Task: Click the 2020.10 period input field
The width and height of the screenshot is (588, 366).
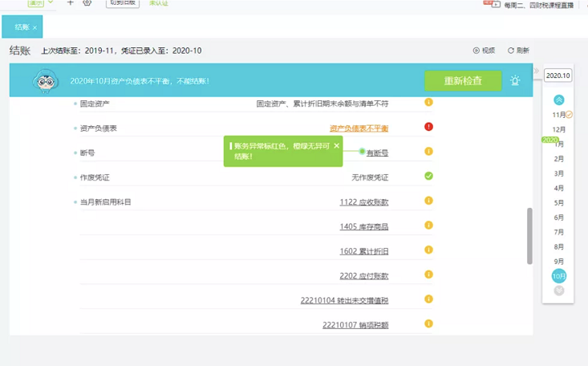Action: click(558, 75)
